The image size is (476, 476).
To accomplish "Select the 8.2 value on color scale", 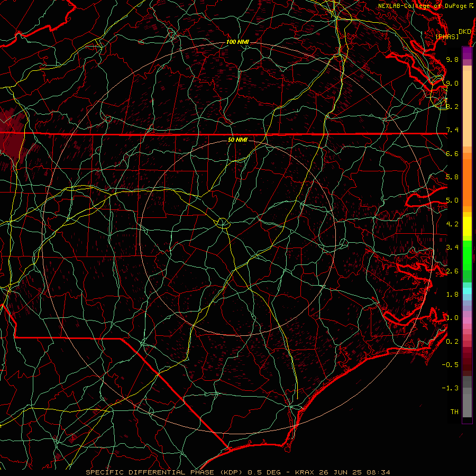I will [452, 106].
